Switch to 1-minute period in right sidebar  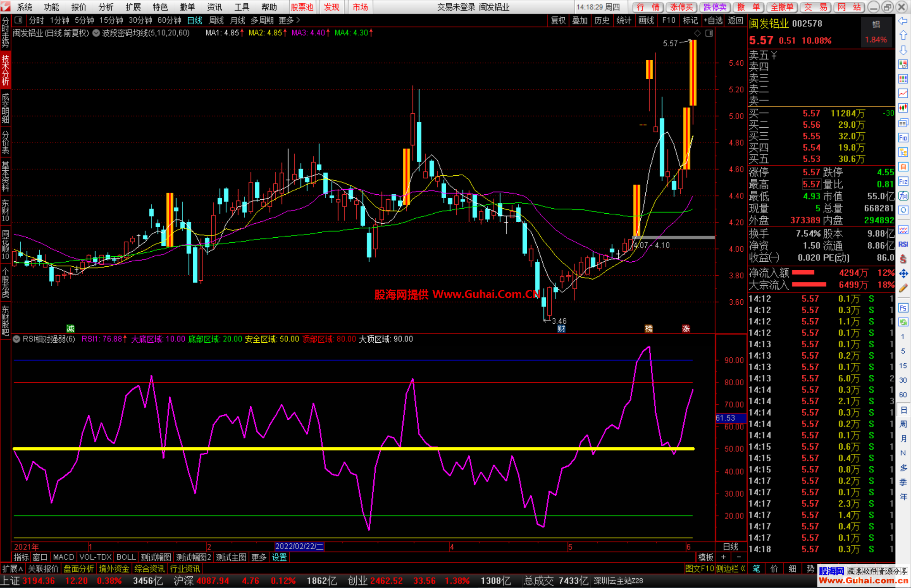tap(903, 337)
